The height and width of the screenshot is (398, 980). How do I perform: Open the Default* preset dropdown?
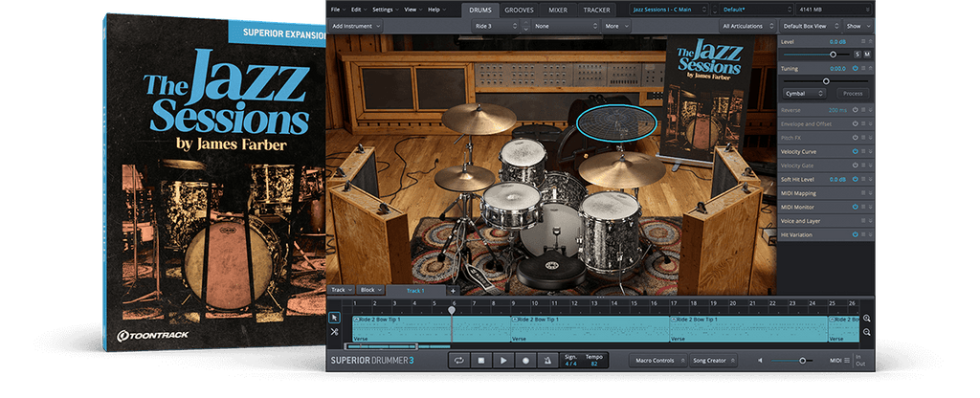click(x=756, y=10)
